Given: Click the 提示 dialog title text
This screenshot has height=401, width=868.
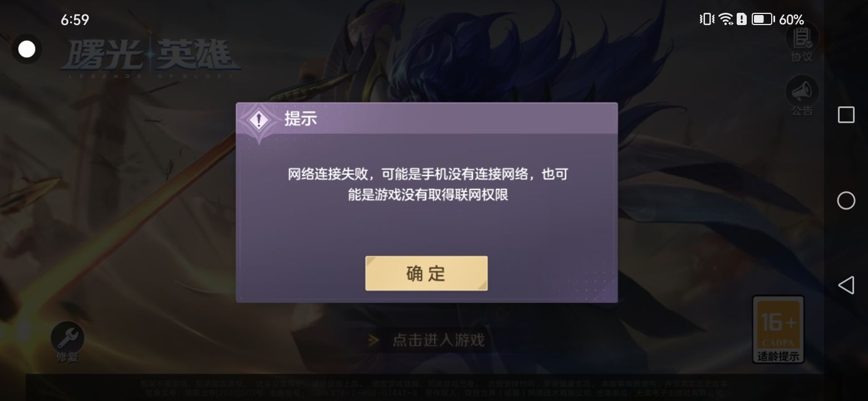Looking at the screenshot, I should coord(300,119).
